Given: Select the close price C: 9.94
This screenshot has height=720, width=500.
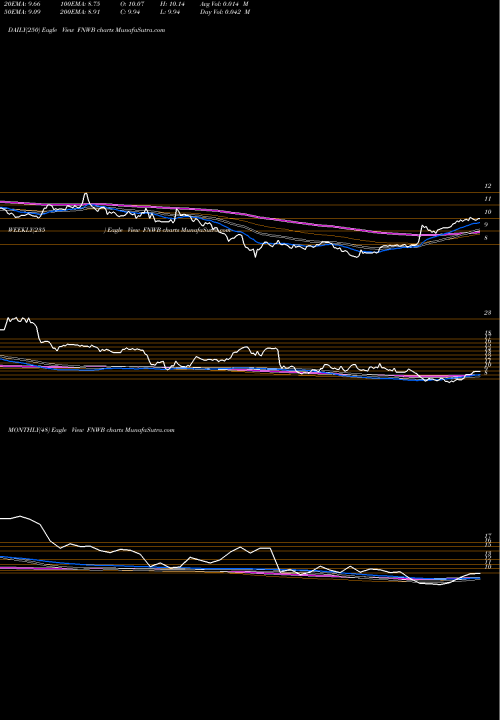Looking at the screenshot, I should click(x=130, y=12).
